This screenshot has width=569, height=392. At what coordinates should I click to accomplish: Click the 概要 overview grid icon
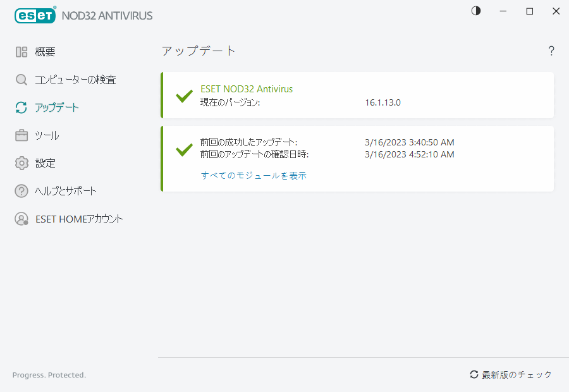tap(21, 52)
